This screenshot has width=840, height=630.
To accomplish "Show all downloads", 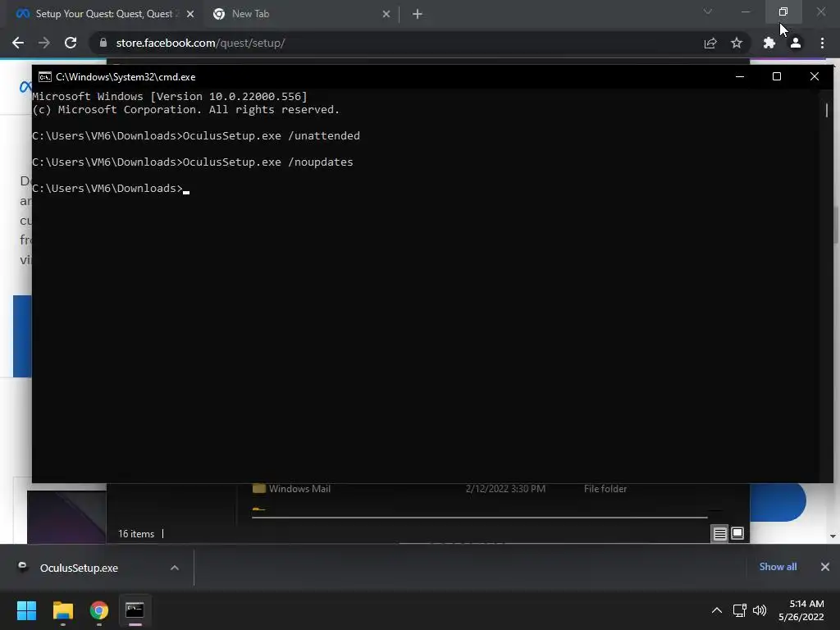I will point(778,567).
